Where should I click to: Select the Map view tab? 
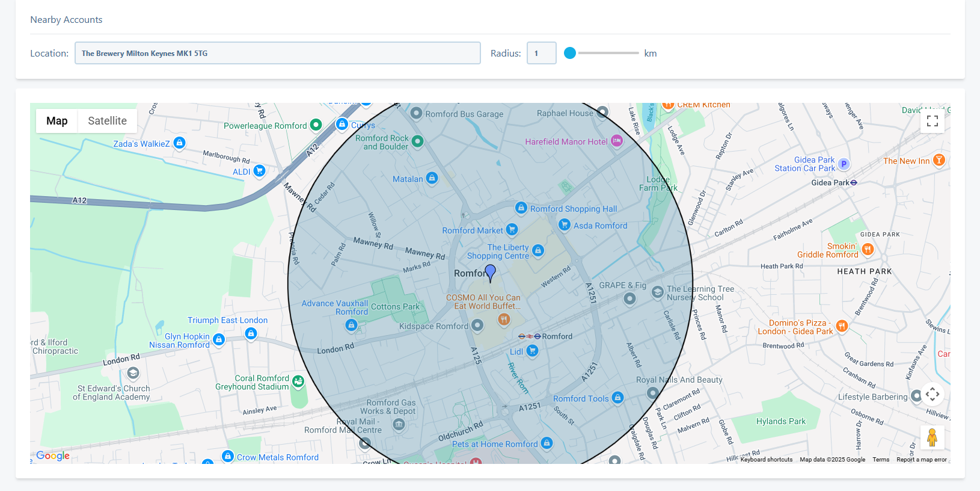click(x=57, y=121)
